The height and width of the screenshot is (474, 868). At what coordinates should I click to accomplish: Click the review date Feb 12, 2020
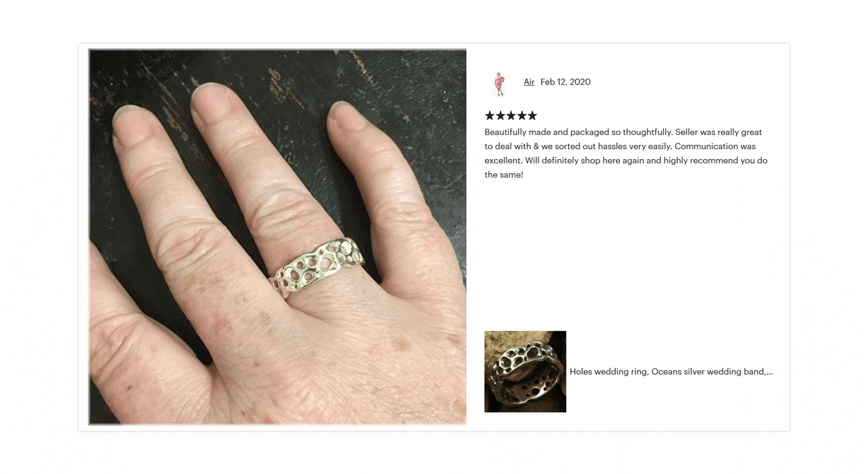point(565,82)
